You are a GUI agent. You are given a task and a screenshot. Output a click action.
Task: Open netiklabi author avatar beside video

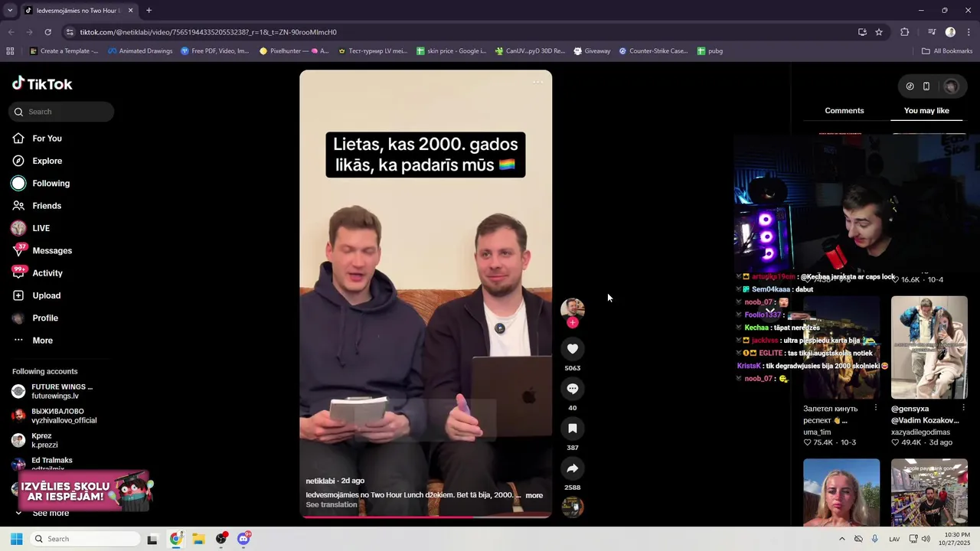click(572, 308)
